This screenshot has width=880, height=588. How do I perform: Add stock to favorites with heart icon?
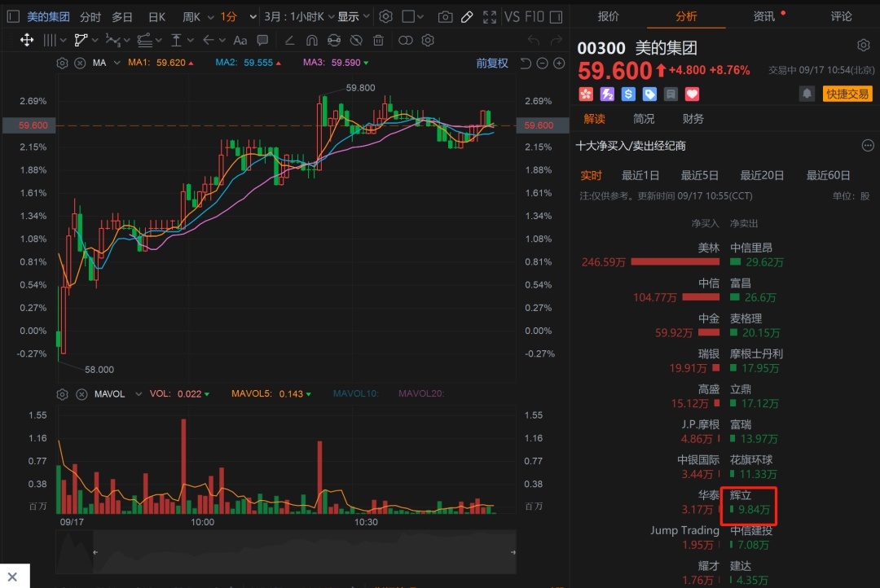[692, 94]
